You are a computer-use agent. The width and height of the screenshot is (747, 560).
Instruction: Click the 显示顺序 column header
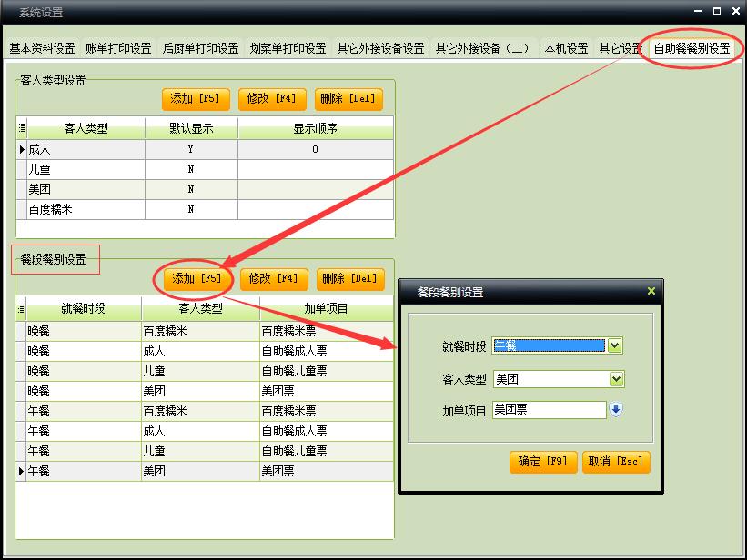[x=316, y=128]
